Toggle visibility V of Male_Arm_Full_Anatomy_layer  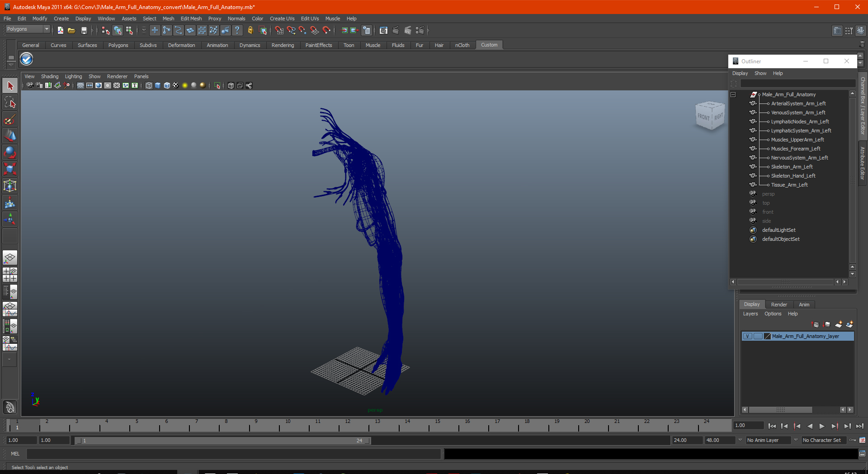(x=748, y=336)
